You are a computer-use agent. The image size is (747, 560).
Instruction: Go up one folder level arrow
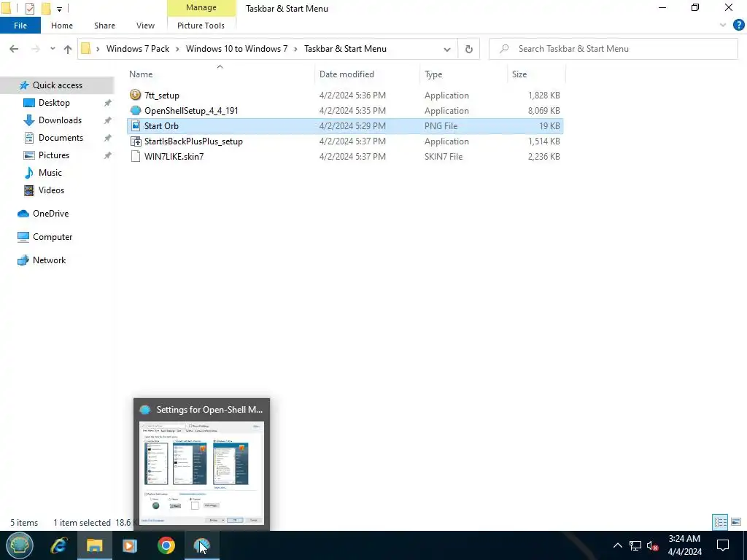(68, 49)
